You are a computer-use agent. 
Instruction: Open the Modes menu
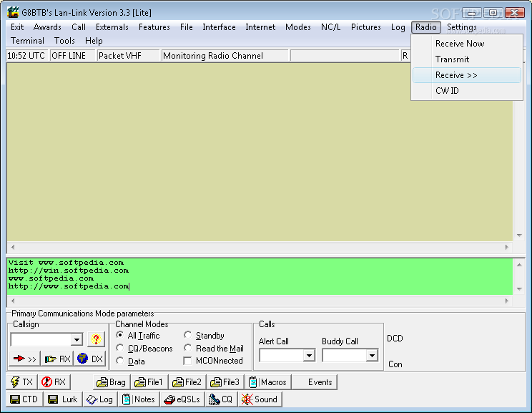(x=298, y=27)
